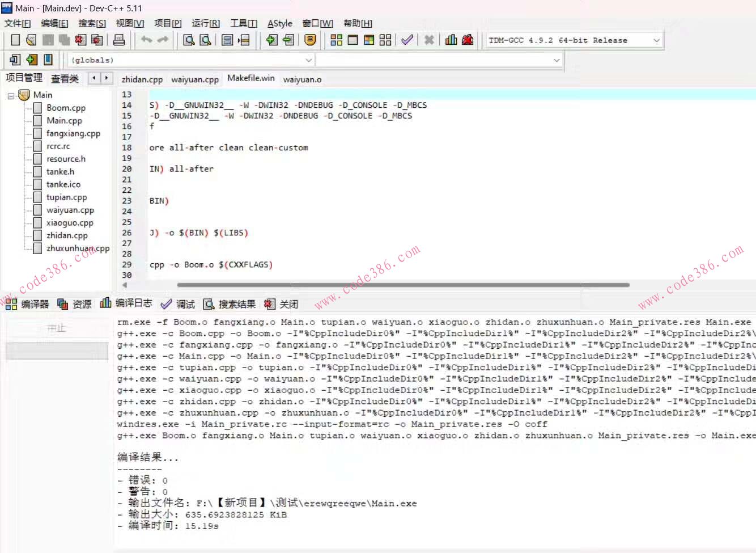This screenshot has width=756, height=553.
Task: Switch to the 查看类 panel tab
Action: click(65, 79)
